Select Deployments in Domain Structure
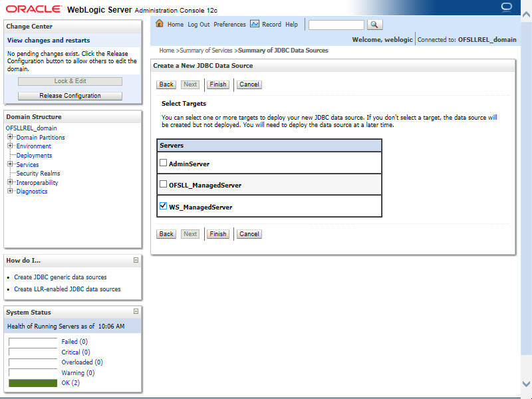The height and width of the screenshot is (399, 532). point(34,156)
